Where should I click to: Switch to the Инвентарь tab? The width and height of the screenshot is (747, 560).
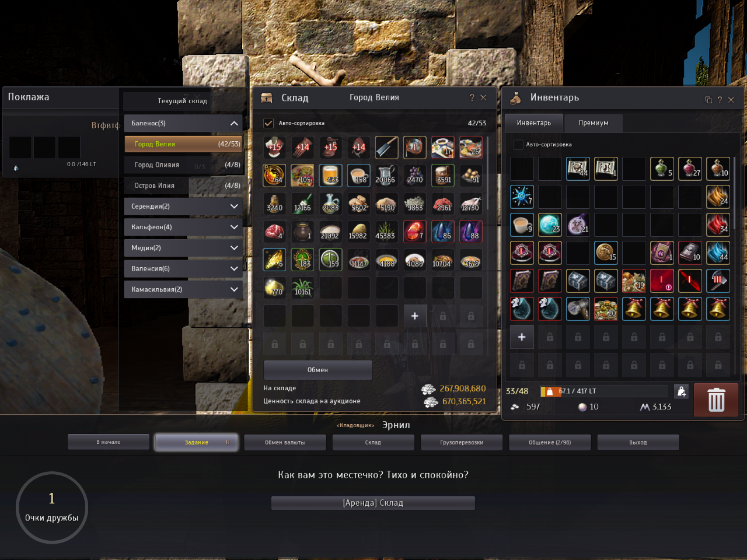pos(533,123)
